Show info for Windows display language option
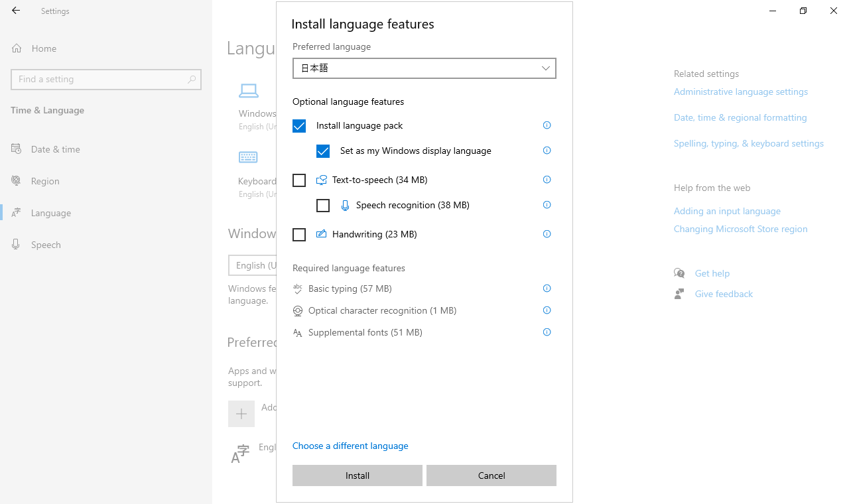 coord(547,151)
